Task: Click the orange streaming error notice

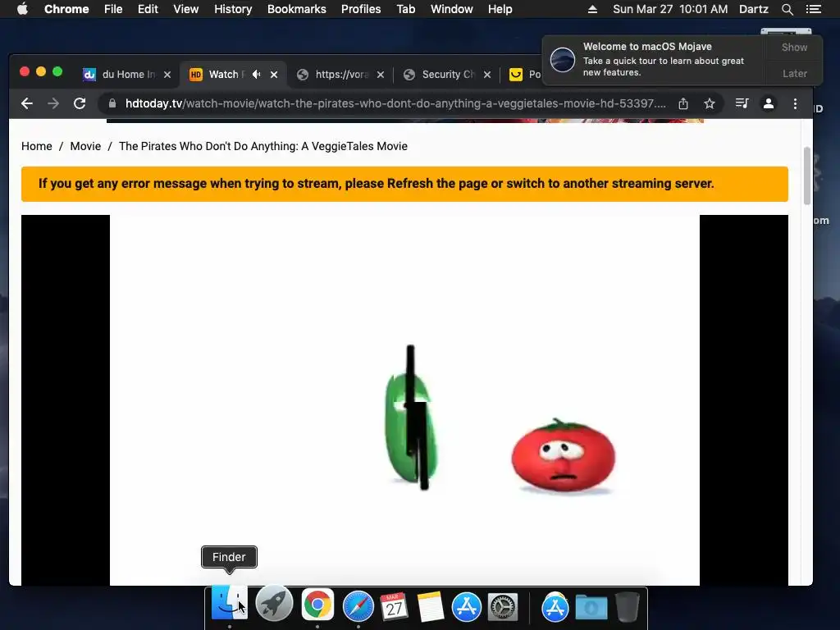Action: pyautogui.click(x=404, y=184)
